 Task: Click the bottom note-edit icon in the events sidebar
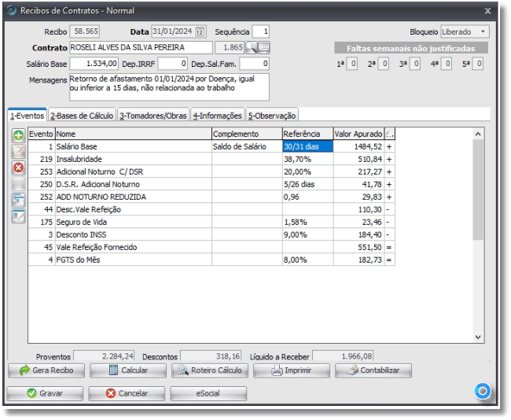[x=19, y=216]
